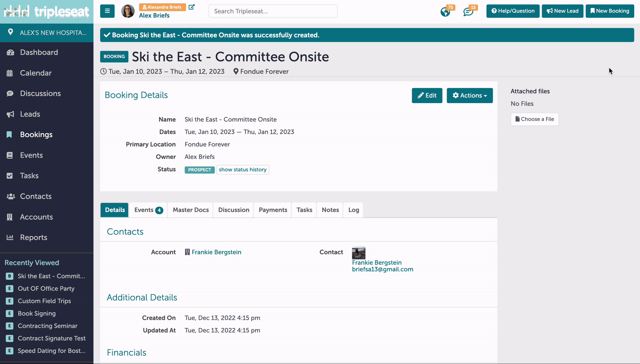Click the Leads megaphone icon in sidebar

10,114
